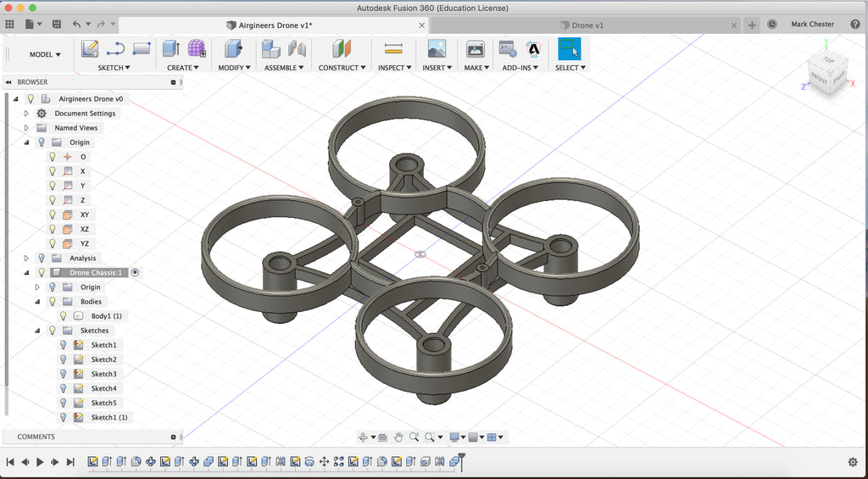The image size is (868, 479).
Task: Select the Measure tool under Inspect
Action: (x=392, y=49)
